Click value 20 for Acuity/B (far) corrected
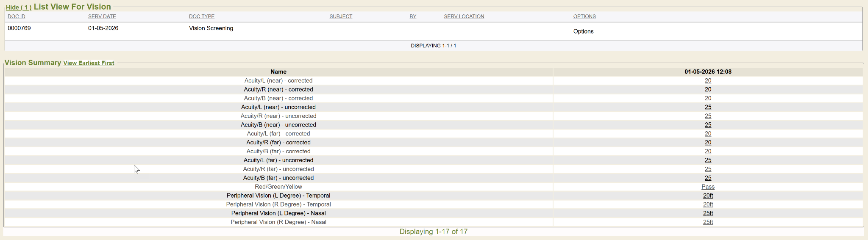This screenshot has height=240, width=868. pos(708,151)
